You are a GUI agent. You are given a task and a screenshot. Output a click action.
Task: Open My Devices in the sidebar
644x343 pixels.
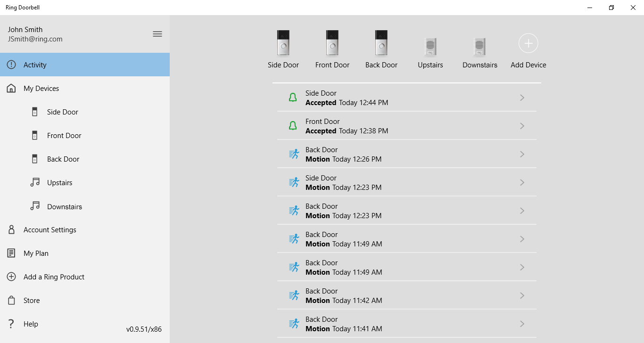pos(85,88)
